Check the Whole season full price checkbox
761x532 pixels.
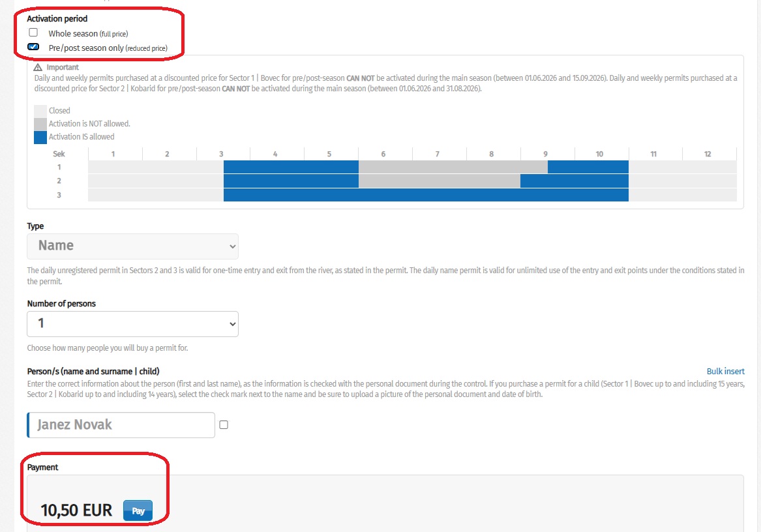click(33, 33)
